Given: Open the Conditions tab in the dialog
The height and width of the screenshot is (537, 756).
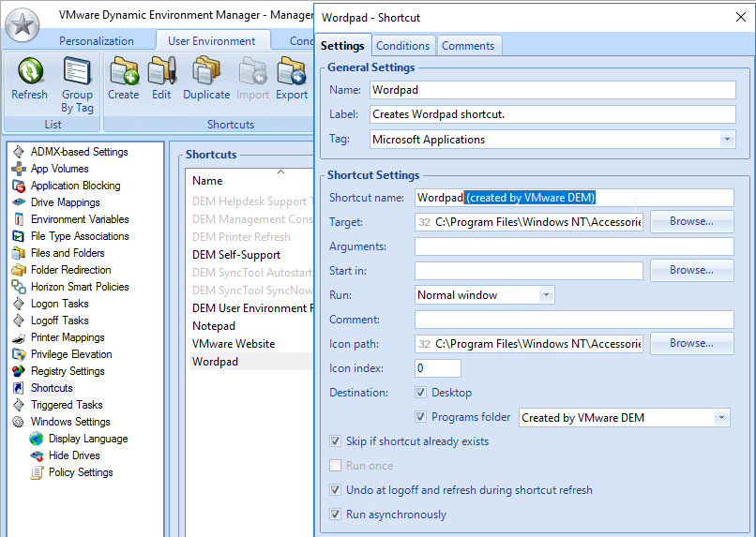Looking at the screenshot, I should pos(402,46).
